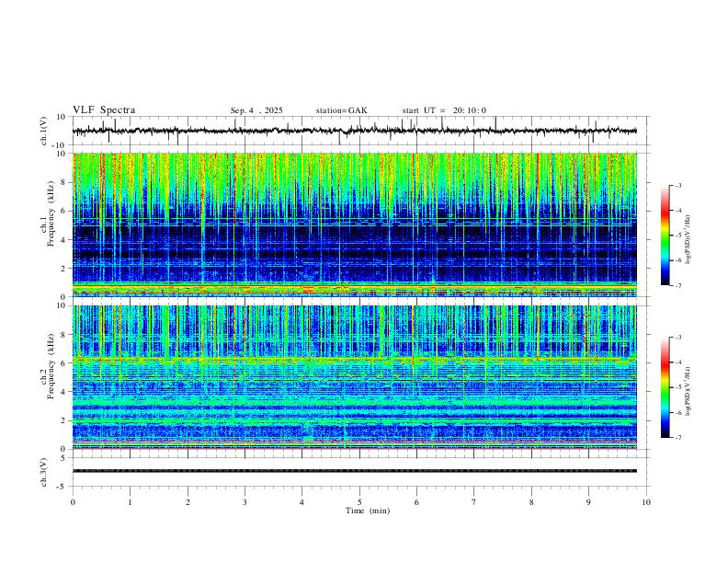This screenshot has height=563, width=728.
Task: Click the "Time (min)" axis label
Action: tap(368, 511)
